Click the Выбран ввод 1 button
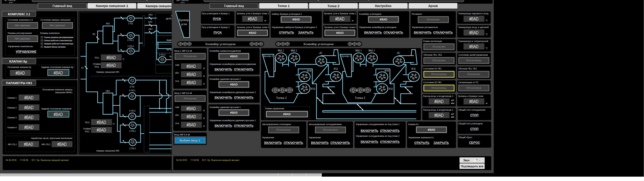Viewport: 644px width, 181px height. 190,140
